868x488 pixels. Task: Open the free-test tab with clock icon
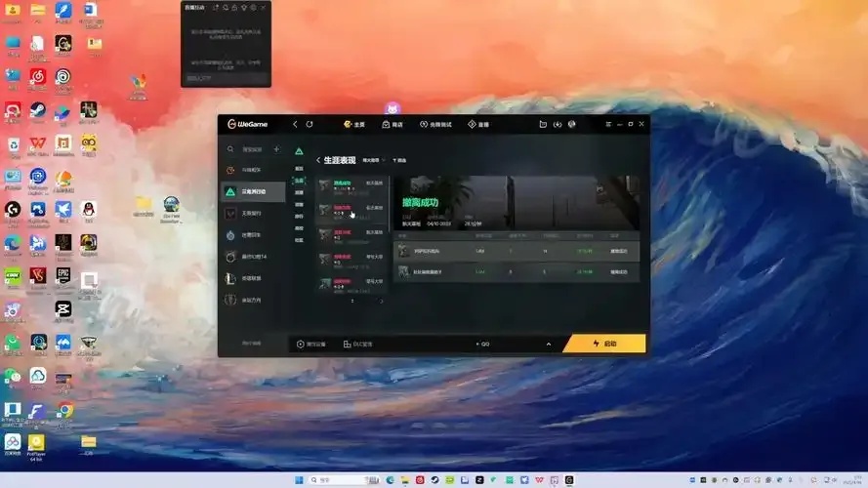pyautogui.click(x=435, y=125)
